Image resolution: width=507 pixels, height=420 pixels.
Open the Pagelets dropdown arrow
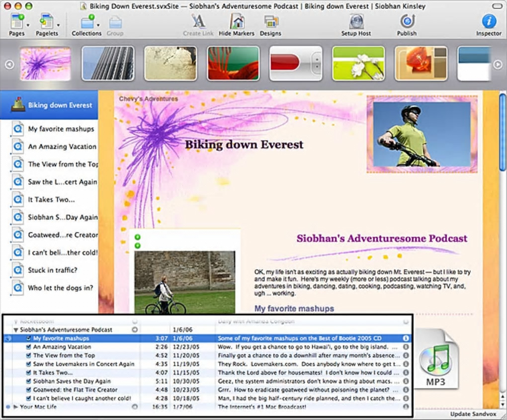point(58,25)
